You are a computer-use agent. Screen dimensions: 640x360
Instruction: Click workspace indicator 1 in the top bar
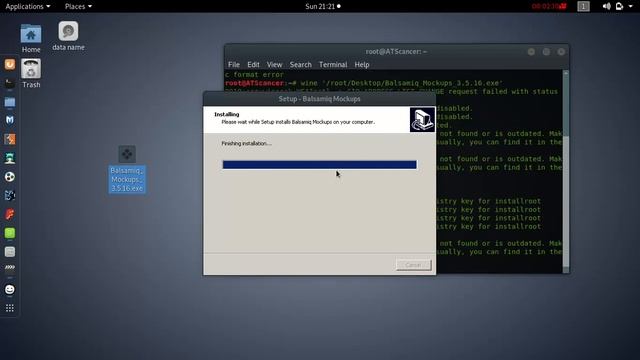click(x=583, y=6)
